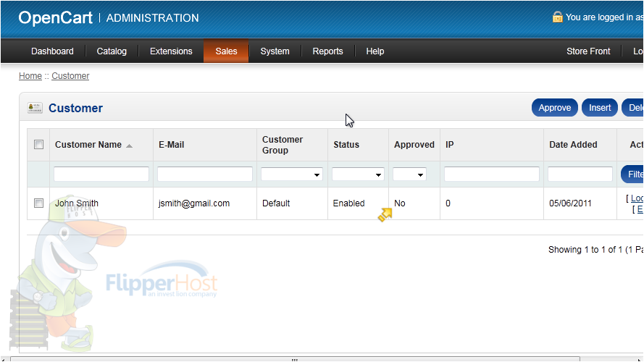Tick the select-all checkbox in table header
Screen dimensions: 644x362
[x=38, y=145]
